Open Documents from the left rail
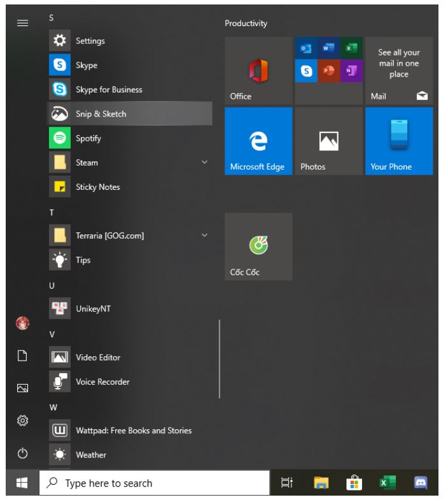448x502 pixels. coord(22,355)
